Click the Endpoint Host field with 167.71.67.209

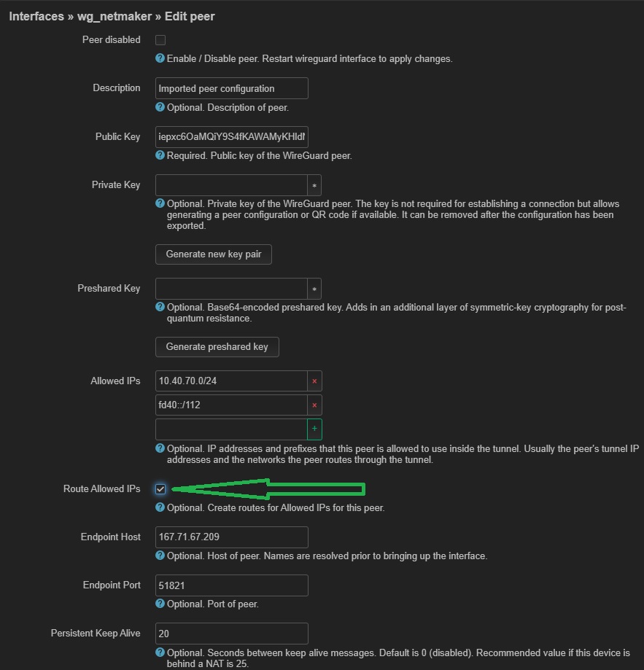pyautogui.click(x=231, y=537)
